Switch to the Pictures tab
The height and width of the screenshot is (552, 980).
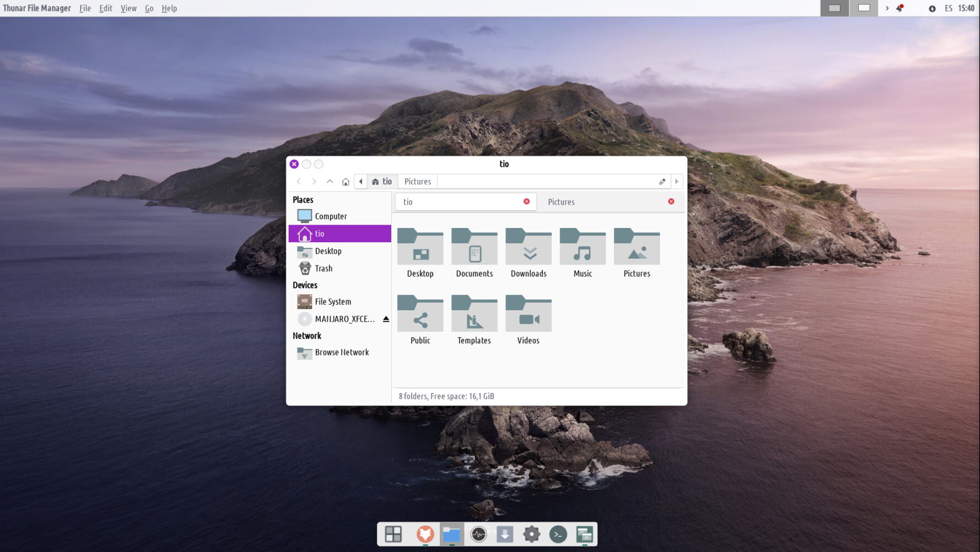point(561,202)
